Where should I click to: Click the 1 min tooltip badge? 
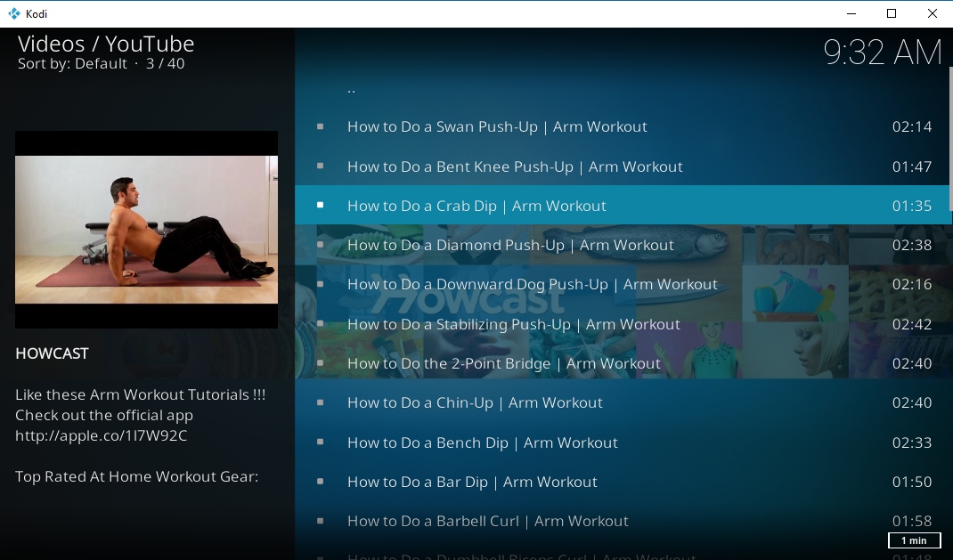914,540
